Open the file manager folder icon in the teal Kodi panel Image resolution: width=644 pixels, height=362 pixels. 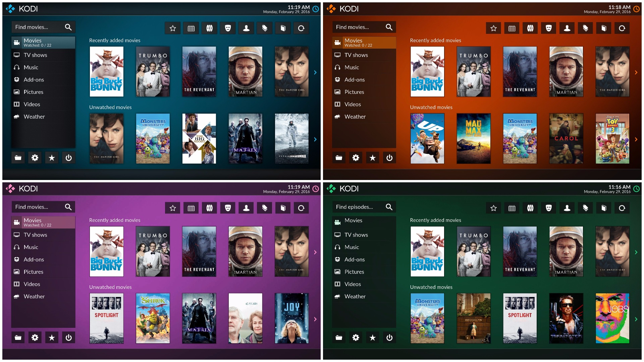coord(18,158)
